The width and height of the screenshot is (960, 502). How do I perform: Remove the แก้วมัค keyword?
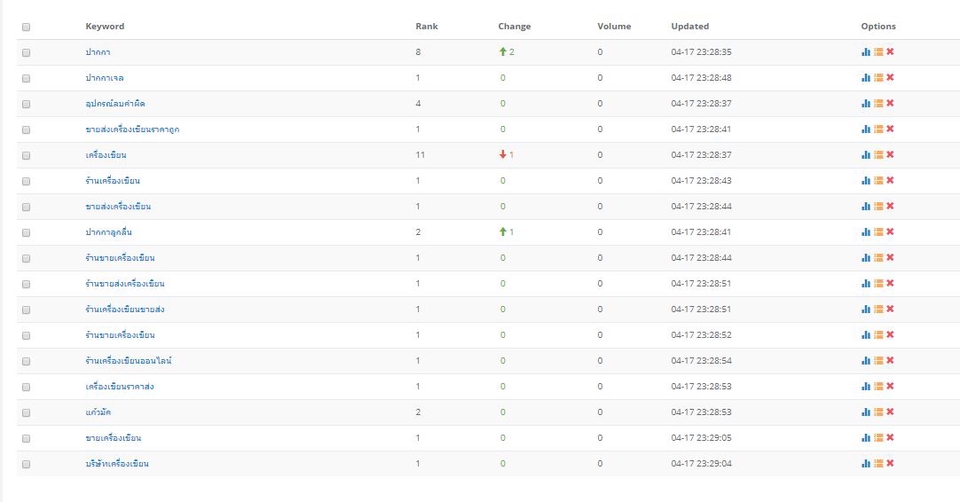890,412
